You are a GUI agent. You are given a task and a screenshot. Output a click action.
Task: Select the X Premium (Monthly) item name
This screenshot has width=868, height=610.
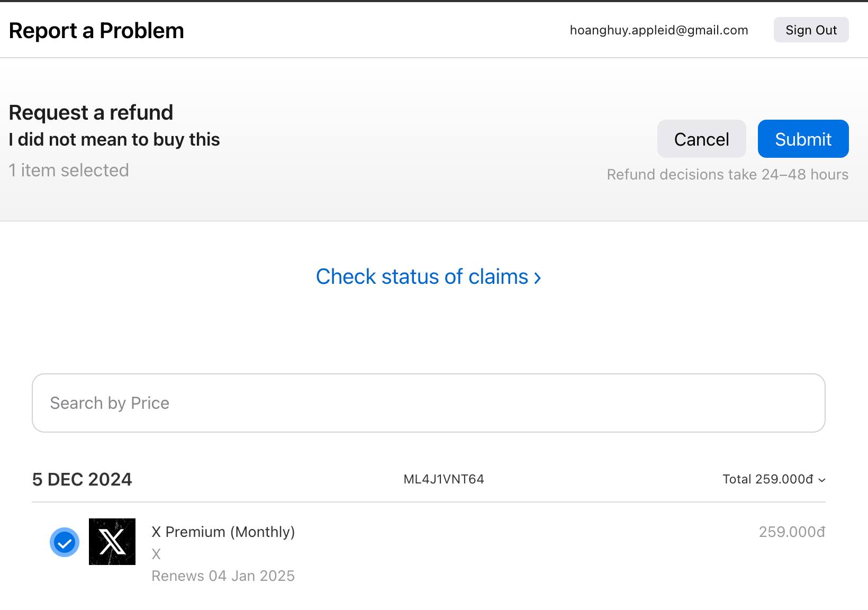(223, 532)
